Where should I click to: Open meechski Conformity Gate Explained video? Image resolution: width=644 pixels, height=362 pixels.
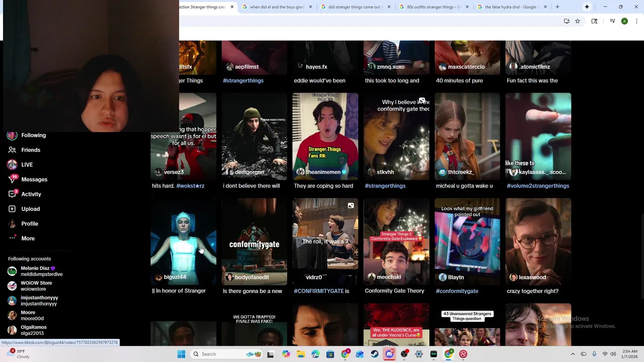coord(396,241)
